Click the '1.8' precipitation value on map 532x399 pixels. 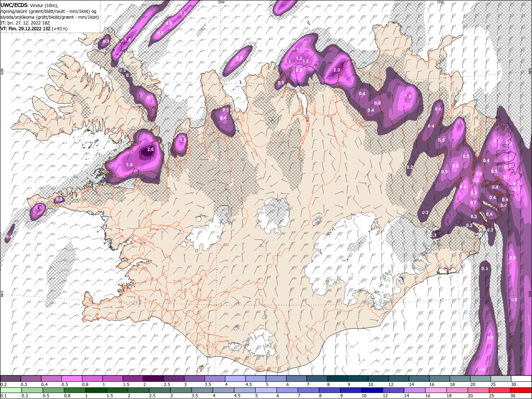point(128,40)
